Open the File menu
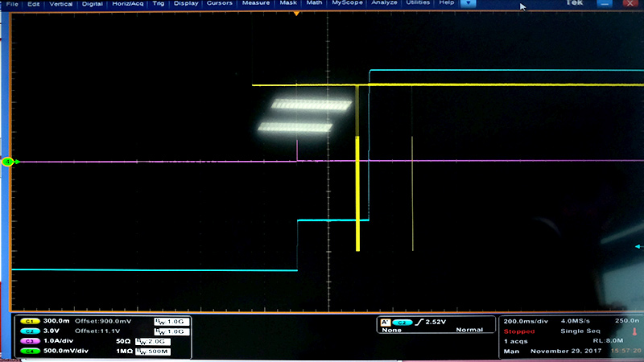The image size is (644, 362). point(12,4)
